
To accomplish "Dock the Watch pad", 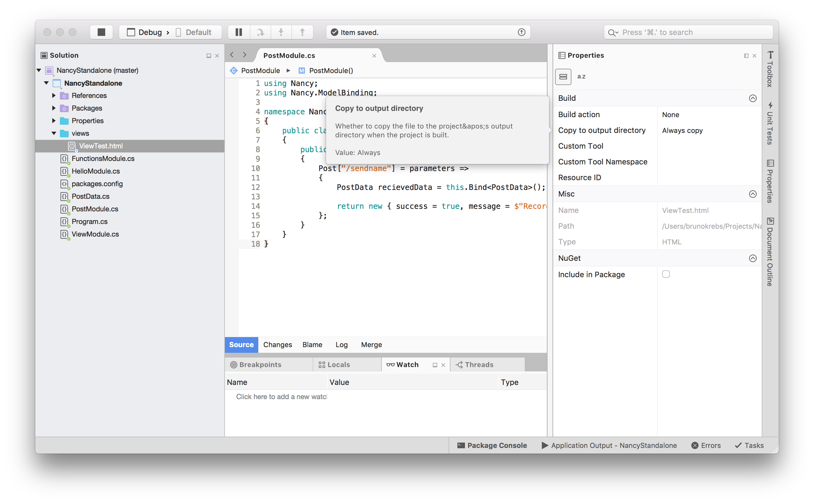I will tap(435, 365).
